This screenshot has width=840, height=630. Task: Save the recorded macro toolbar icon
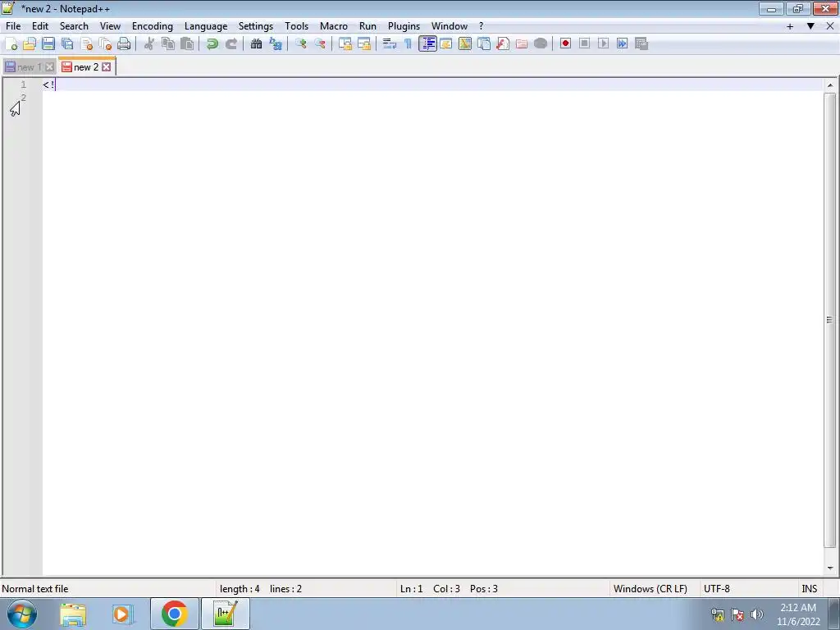641,44
